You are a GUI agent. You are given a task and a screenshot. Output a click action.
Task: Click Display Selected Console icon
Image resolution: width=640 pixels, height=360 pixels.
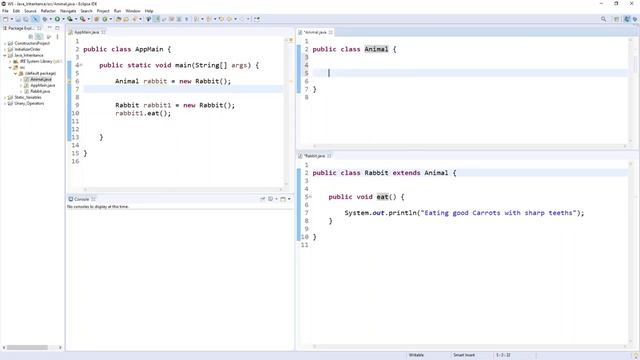[x=270, y=199]
